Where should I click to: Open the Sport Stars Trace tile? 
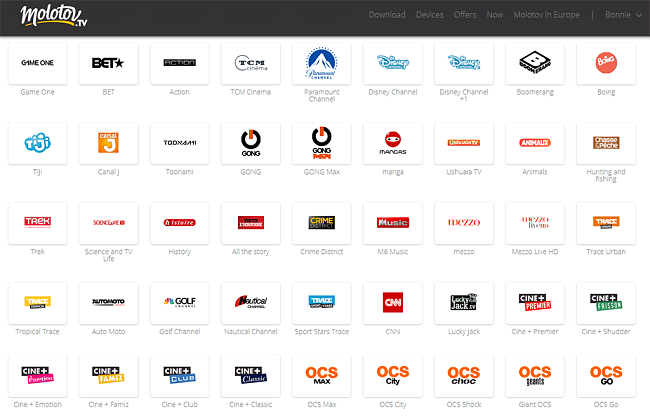(322, 303)
